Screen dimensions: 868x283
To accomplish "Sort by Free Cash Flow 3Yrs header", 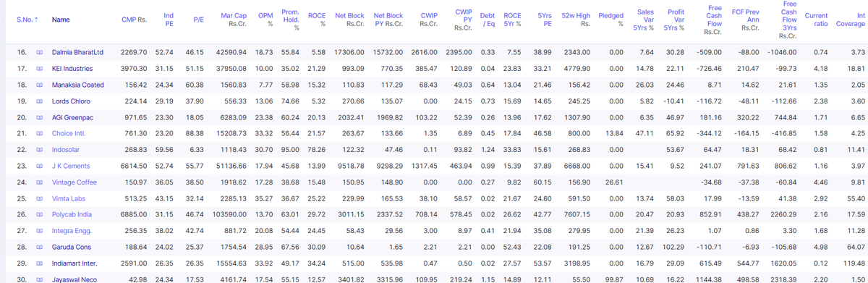I will pos(788,20).
